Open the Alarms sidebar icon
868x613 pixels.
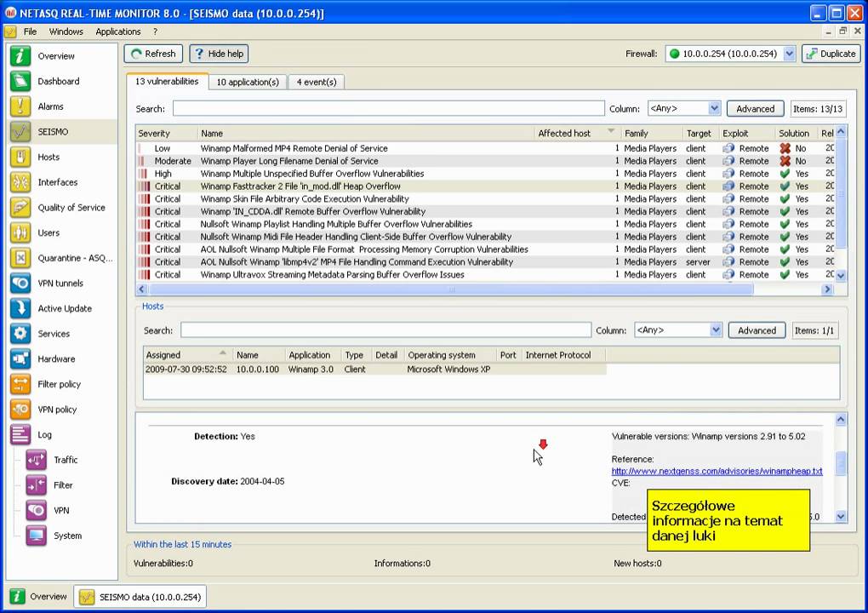pos(20,106)
